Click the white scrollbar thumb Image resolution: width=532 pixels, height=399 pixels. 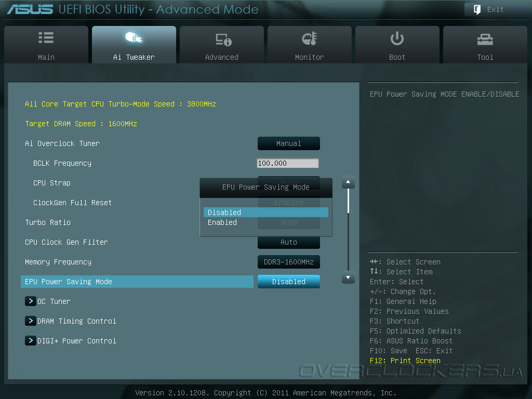click(348, 201)
